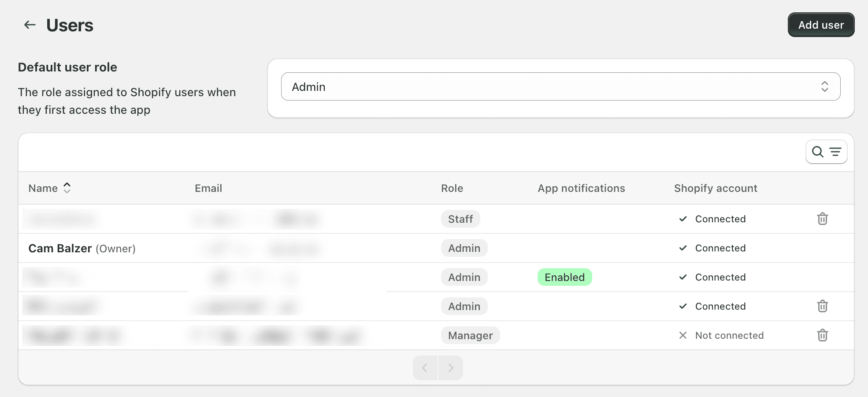Remove the Manager user via trash icon
This screenshot has height=397, width=868.
coord(823,335)
